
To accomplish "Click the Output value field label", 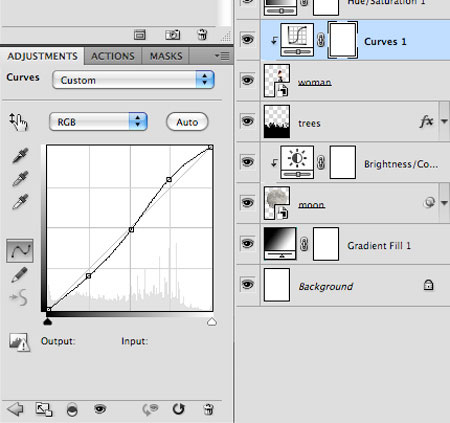I will [58, 341].
